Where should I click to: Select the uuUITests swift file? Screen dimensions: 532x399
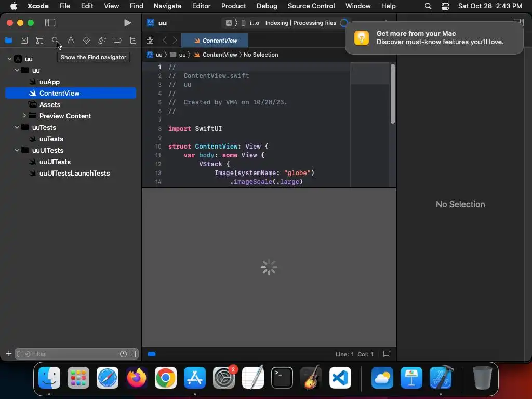(x=55, y=162)
